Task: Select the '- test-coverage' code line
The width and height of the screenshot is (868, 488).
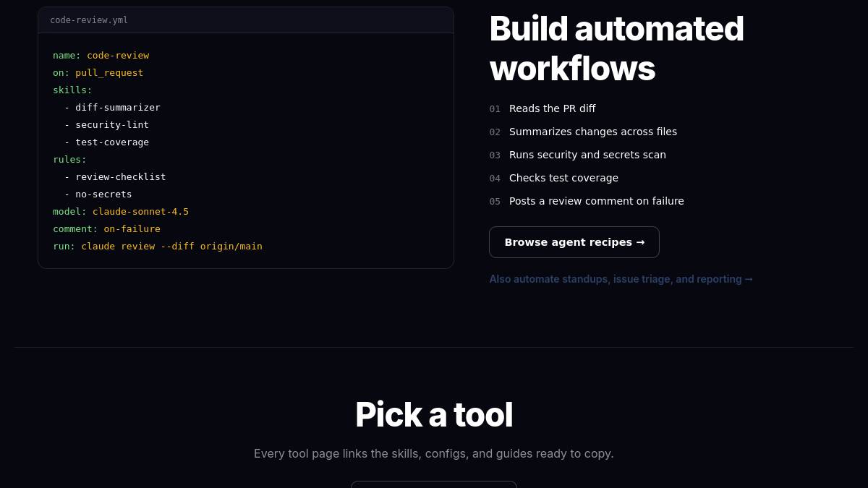Action: click(106, 142)
